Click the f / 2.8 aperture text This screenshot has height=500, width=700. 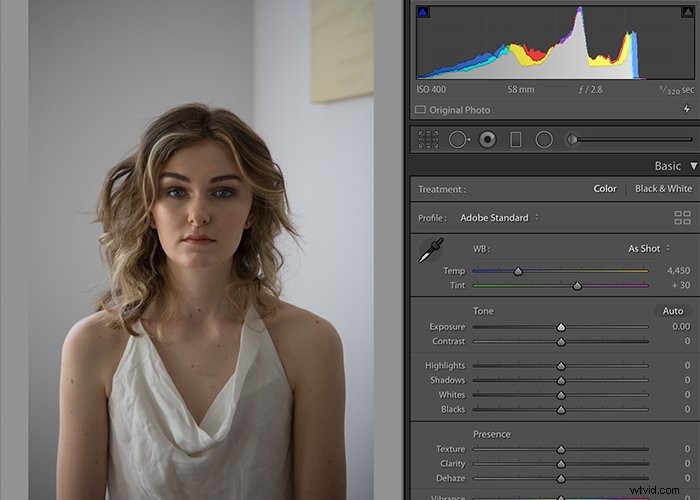tap(590, 89)
